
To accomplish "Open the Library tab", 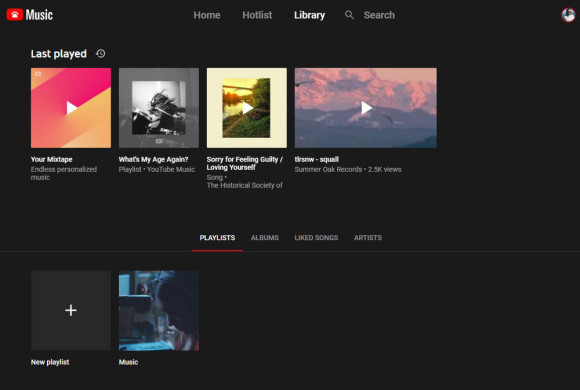I will click(x=309, y=15).
